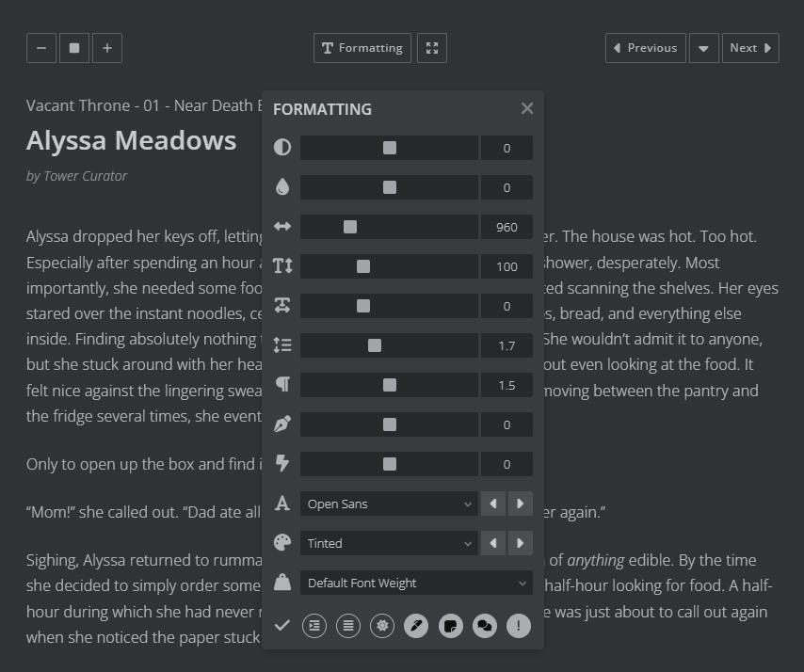Toggle the sun icon option
The height and width of the screenshot is (672, 804).
(382, 626)
